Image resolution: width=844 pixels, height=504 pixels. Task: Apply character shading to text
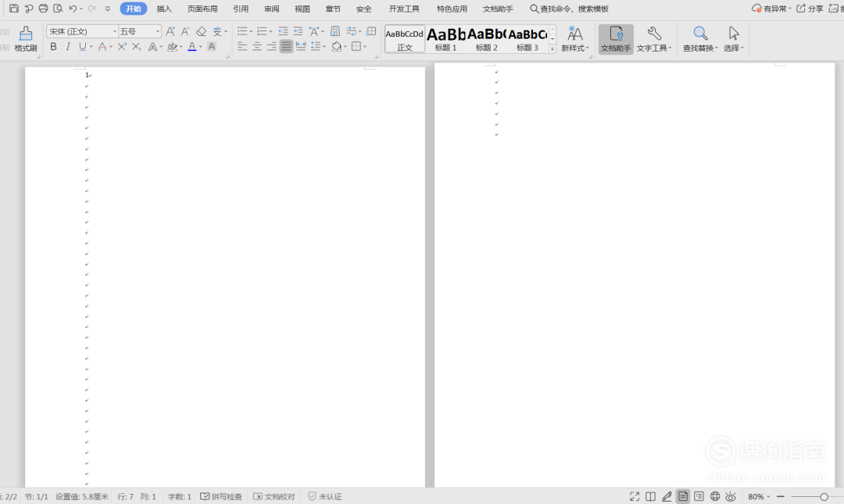point(212,47)
